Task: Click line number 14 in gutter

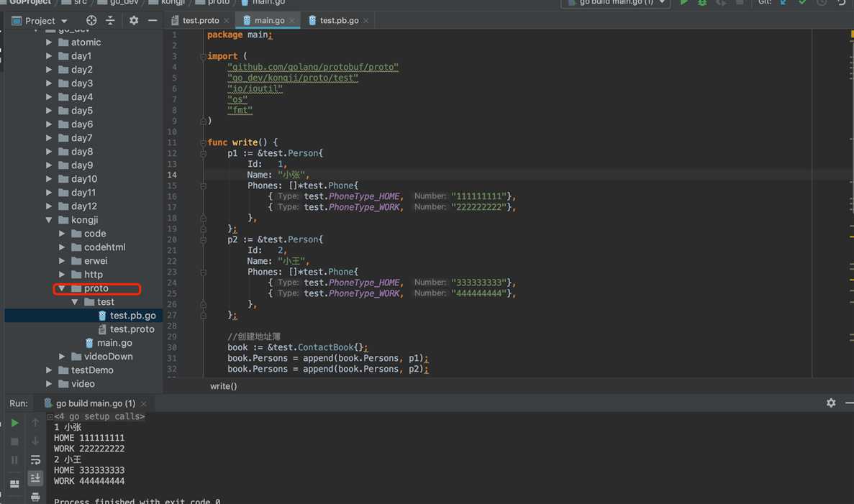Action: click(172, 175)
